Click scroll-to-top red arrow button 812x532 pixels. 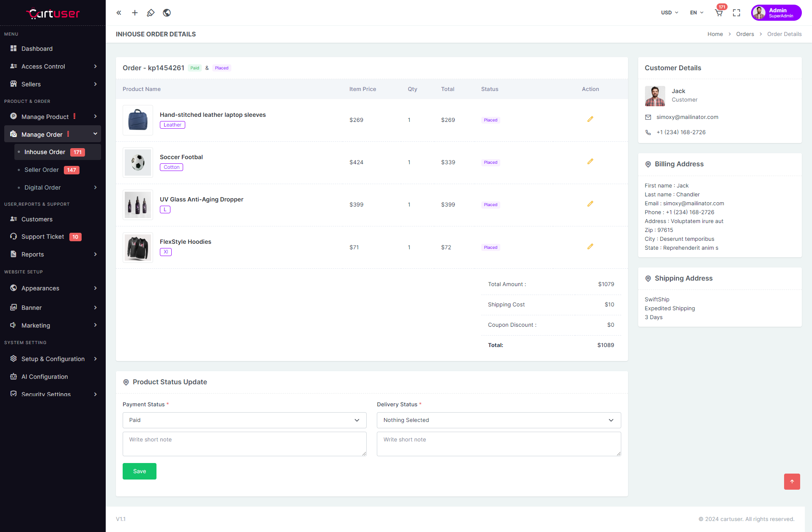click(792, 481)
